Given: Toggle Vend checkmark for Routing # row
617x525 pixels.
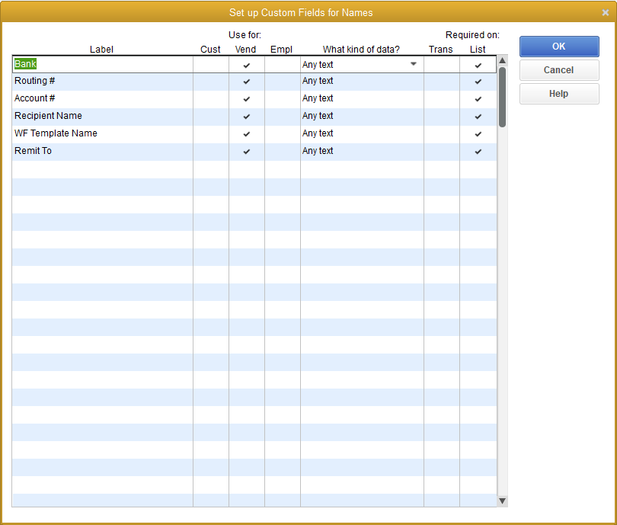Looking at the screenshot, I should tap(246, 81).
